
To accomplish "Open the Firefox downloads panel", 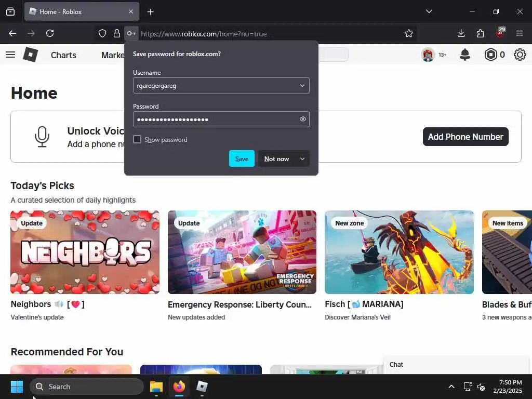I will tap(461, 33).
